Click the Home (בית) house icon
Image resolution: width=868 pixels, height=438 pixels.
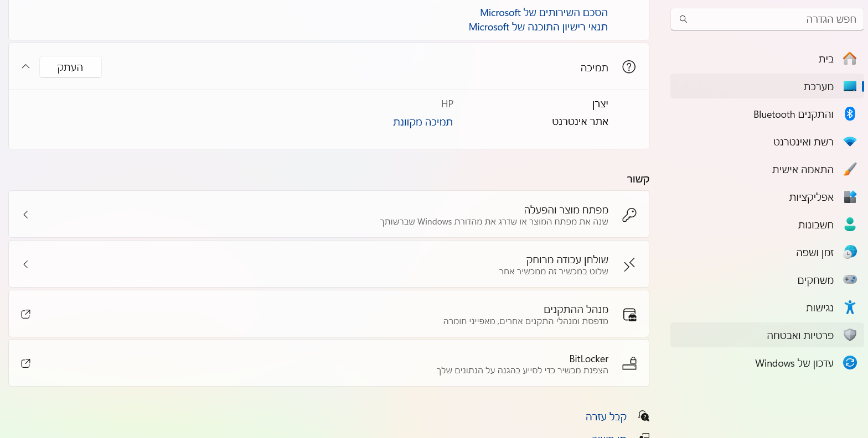(850, 59)
